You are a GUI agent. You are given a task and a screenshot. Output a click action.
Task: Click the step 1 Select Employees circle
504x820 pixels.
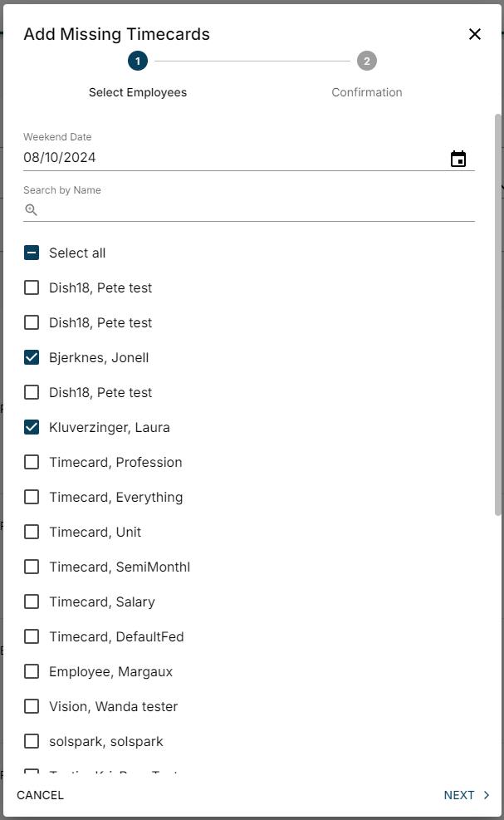(138, 61)
